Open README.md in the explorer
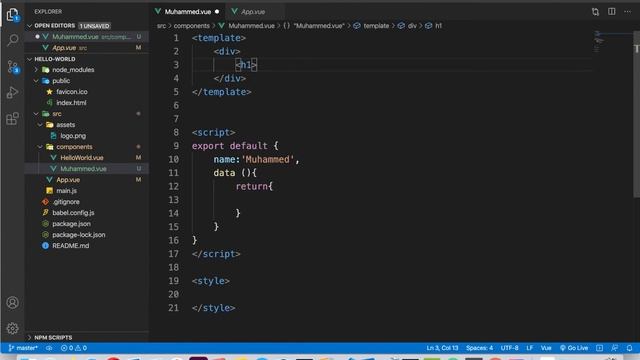 pyautogui.click(x=71, y=246)
